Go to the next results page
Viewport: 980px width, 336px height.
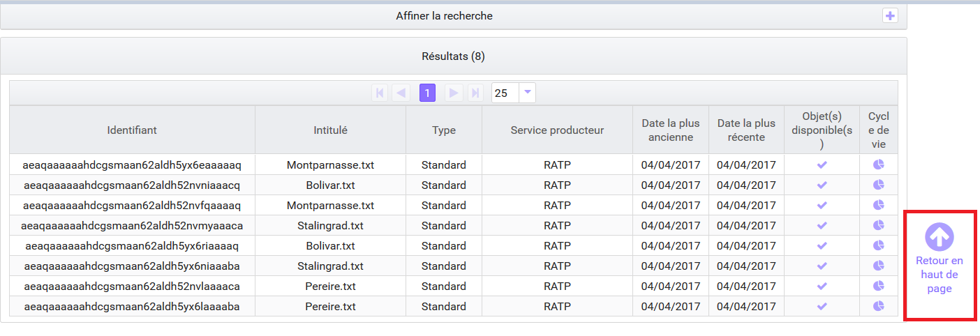(454, 93)
